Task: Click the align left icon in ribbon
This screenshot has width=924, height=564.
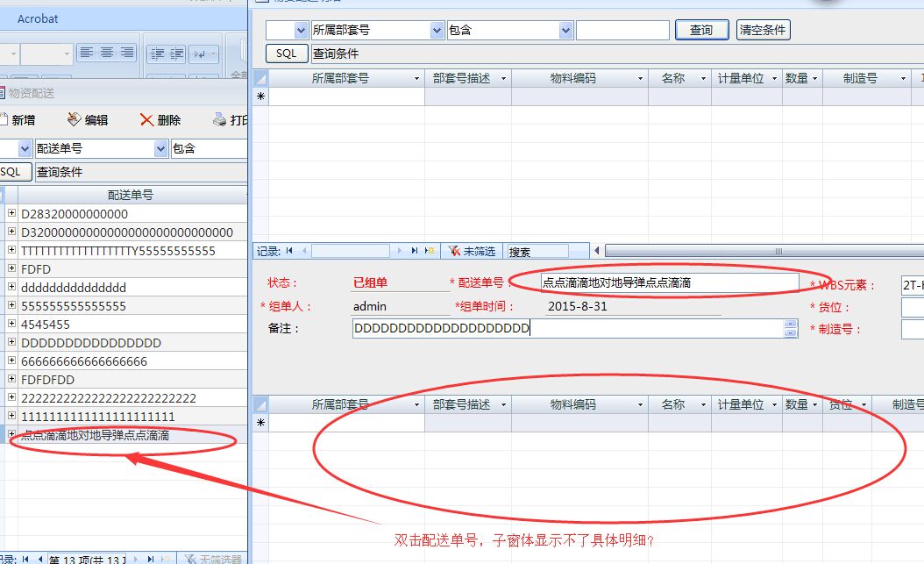Action: pos(86,54)
